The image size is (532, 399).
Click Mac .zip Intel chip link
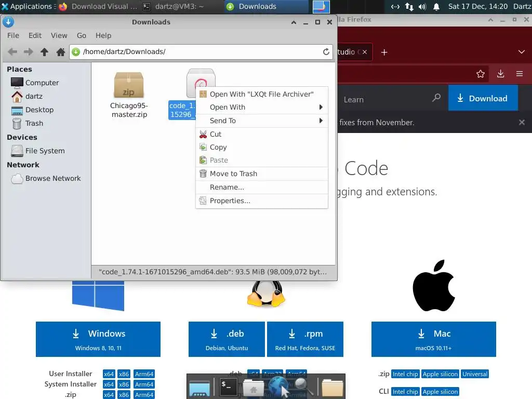point(405,374)
